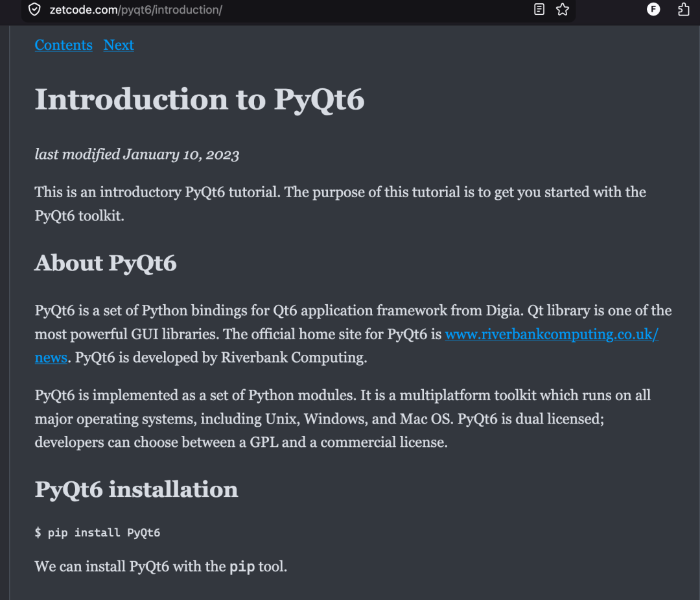Click the '$ pip install PyQt6' code line

pos(97,533)
